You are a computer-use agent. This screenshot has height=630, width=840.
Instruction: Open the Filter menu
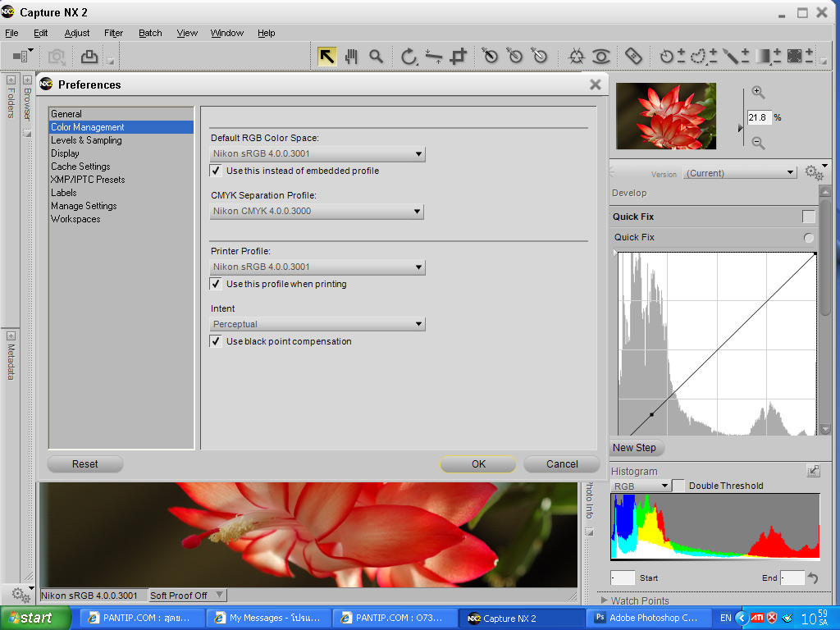[113, 33]
